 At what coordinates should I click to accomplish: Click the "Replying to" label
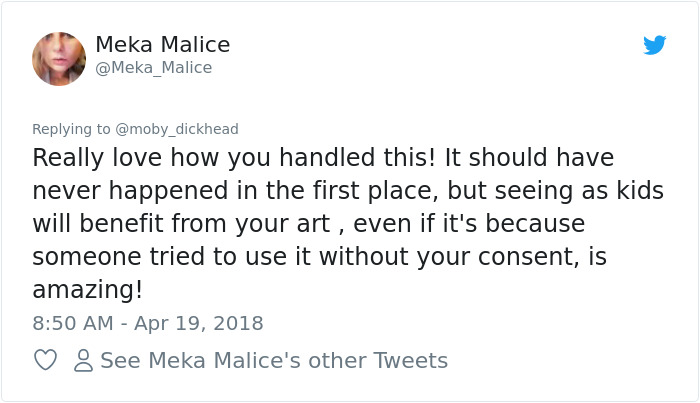71,129
